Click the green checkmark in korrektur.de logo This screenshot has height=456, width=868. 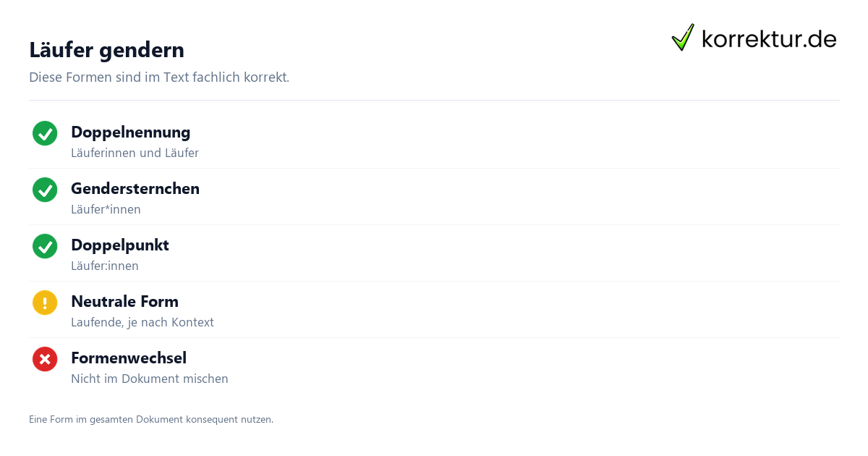683,38
